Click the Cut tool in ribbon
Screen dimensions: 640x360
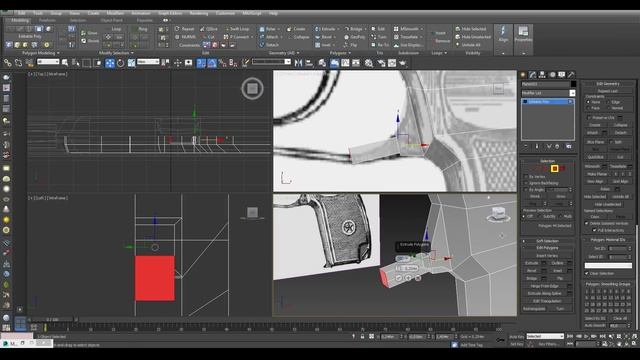(x=207, y=37)
